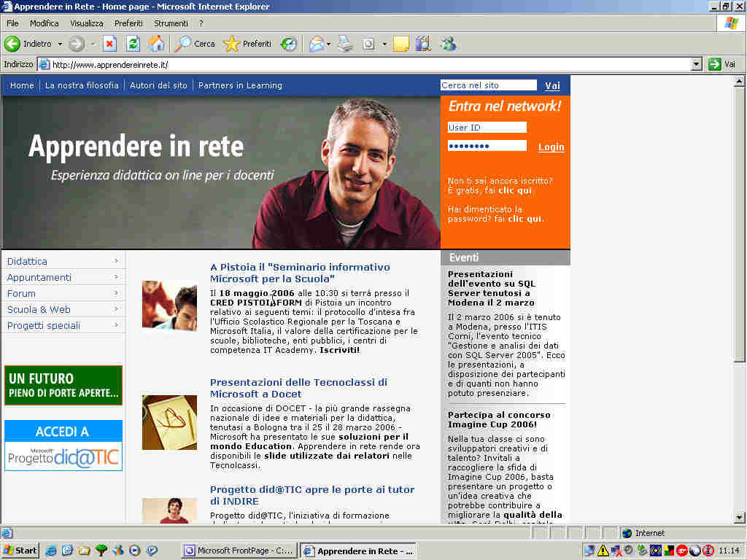Refresh the page using the toolbar icon

133,44
